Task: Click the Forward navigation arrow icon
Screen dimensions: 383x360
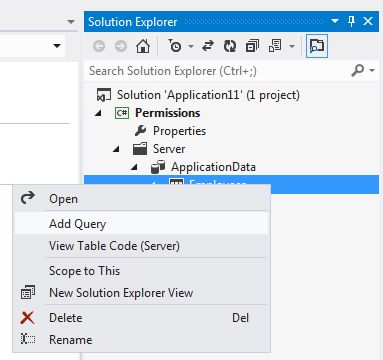Action: [121, 46]
